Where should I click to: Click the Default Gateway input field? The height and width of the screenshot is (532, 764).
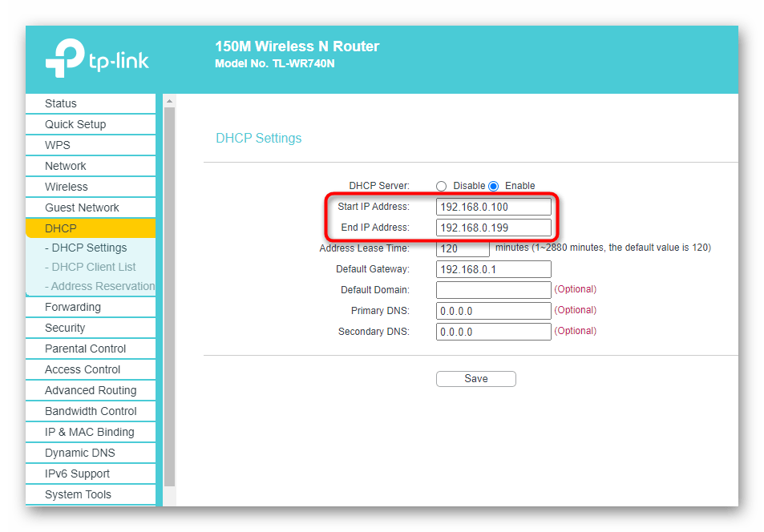tap(493, 269)
